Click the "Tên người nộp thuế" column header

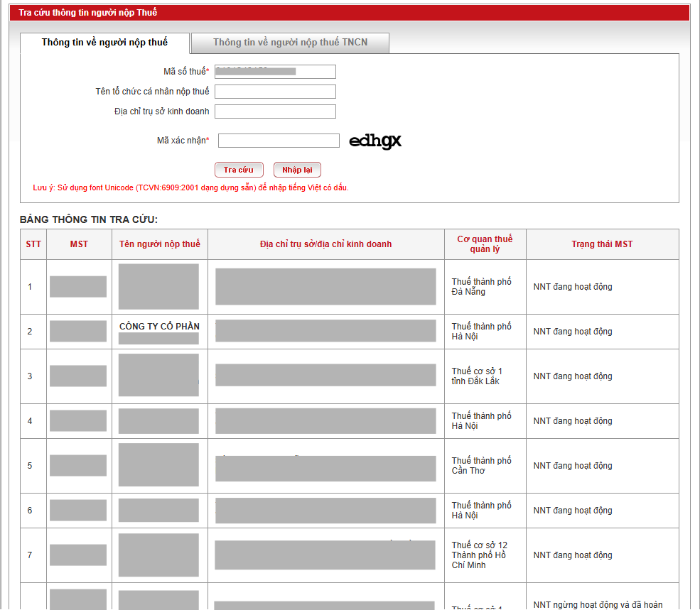[x=160, y=244]
